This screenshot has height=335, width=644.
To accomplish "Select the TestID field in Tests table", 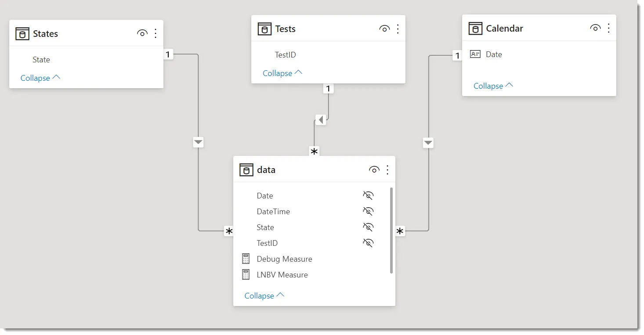I will (x=286, y=55).
